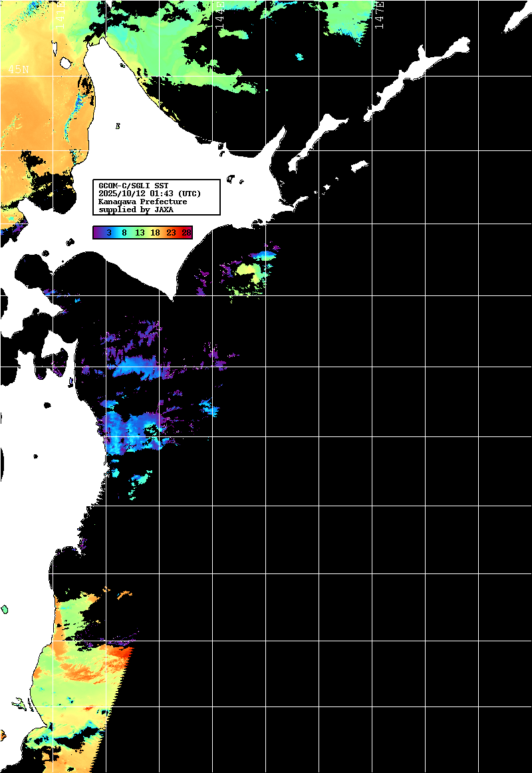Click the 141E longitude label at top left
Screen dimensions: 532x773
tap(61, 12)
